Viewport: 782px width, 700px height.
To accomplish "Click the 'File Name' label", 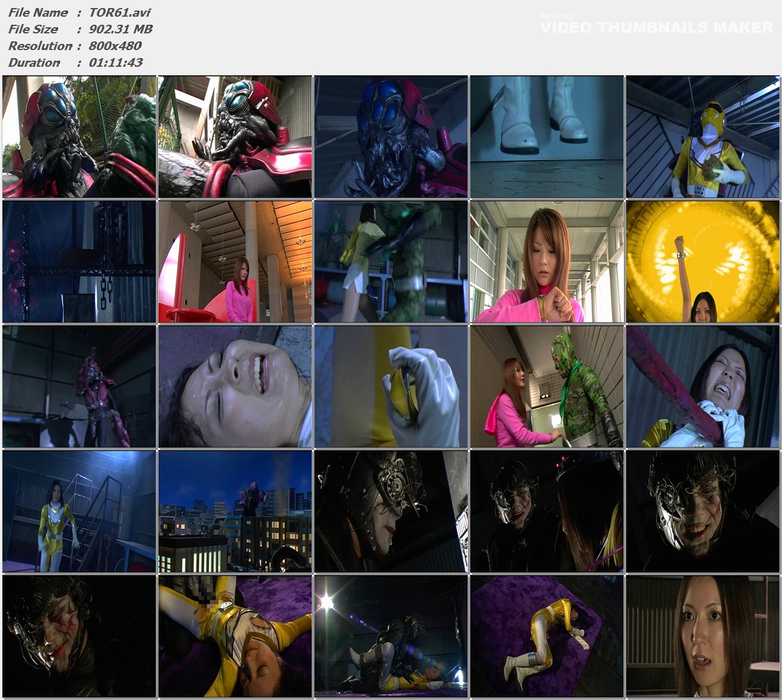I will [38, 12].
